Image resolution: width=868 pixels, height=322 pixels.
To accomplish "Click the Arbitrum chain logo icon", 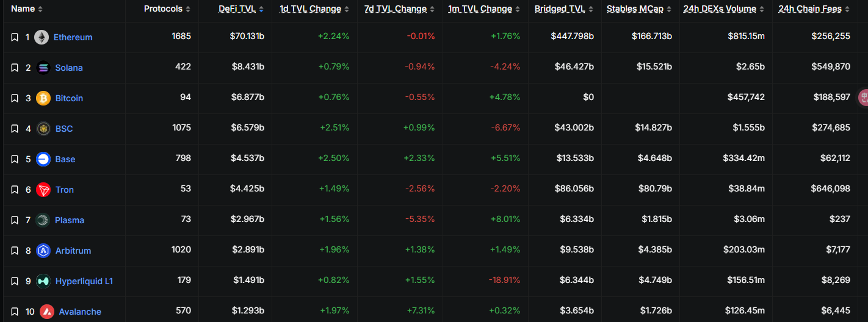I will (43, 251).
